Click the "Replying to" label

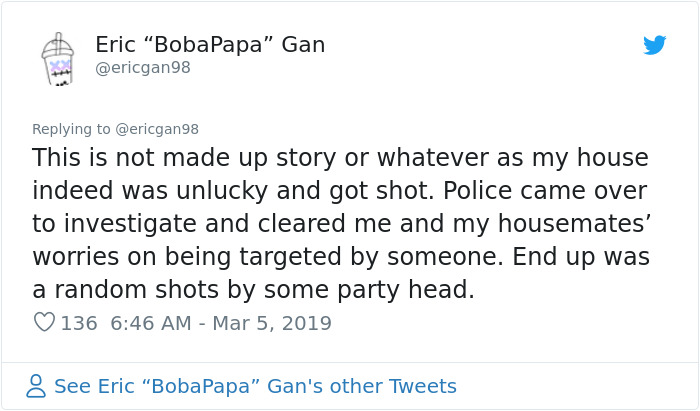(71, 129)
